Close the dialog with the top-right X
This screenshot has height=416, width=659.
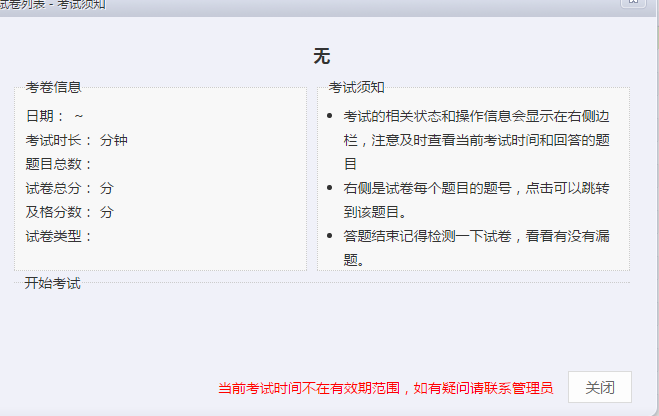pos(633,3)
